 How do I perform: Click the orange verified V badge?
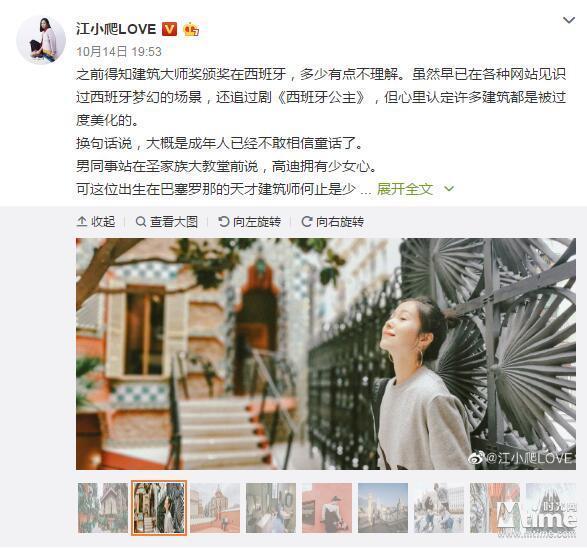169,29
